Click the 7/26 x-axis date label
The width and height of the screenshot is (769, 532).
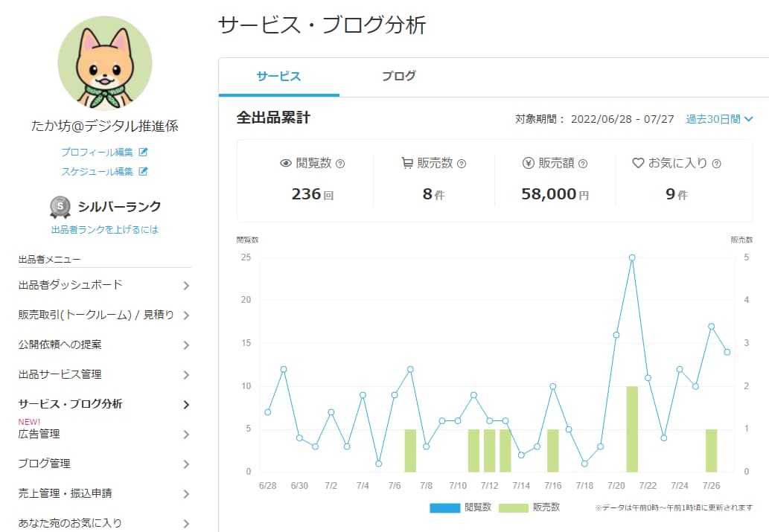[711, 485]
